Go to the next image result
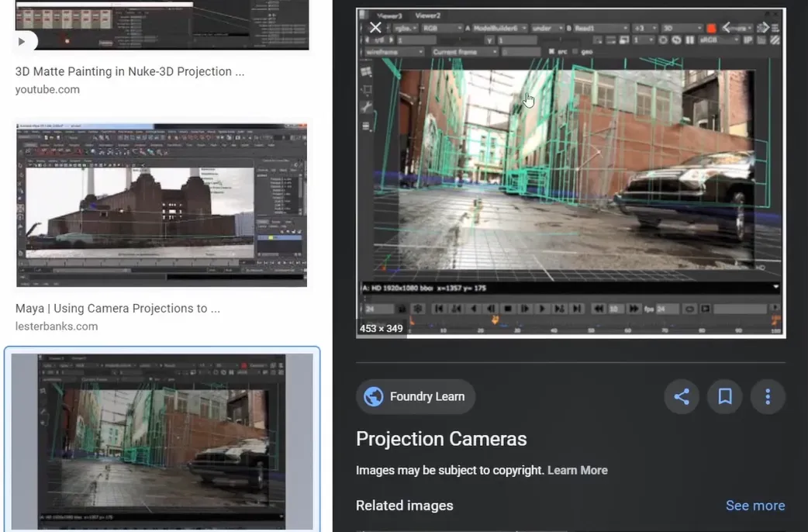This screenshot has height=532, width=808. [x=765, y=28]
